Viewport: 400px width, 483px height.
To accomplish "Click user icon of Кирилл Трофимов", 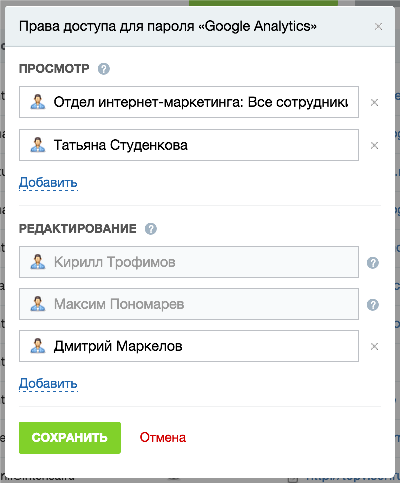I will [x=38, y=262].
